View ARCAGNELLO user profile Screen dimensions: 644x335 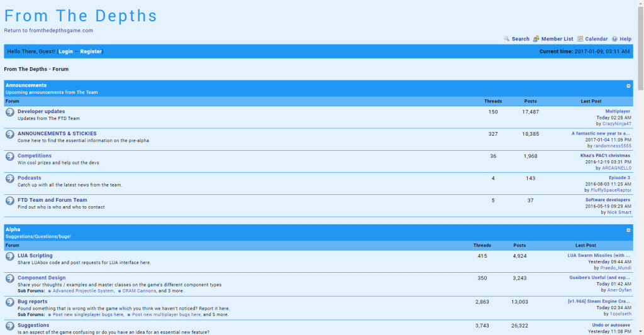coord(616,168)
